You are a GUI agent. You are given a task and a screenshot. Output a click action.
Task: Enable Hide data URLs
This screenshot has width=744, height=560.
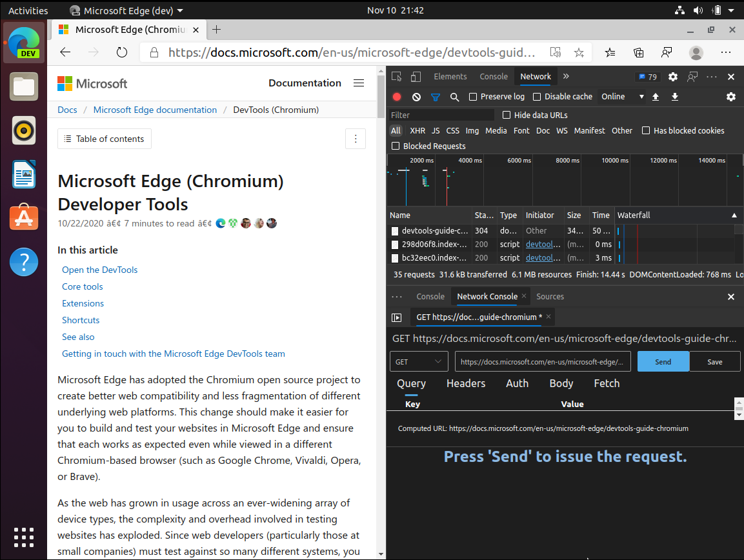(506, 114)
